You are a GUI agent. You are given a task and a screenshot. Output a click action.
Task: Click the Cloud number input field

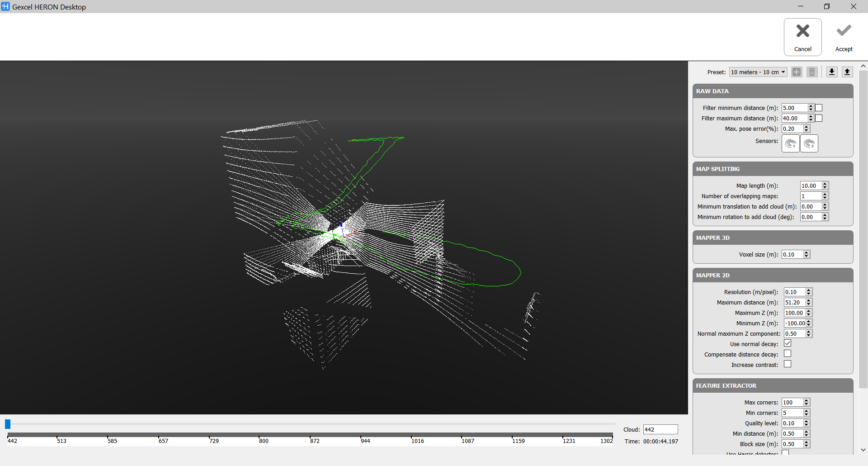tap(660, 429)
